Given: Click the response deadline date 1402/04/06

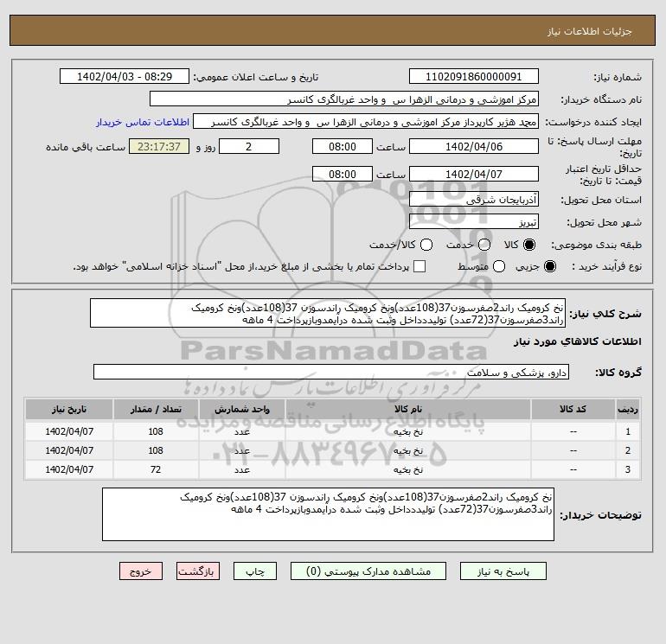Looking at the screenshot, I should 474,146.
